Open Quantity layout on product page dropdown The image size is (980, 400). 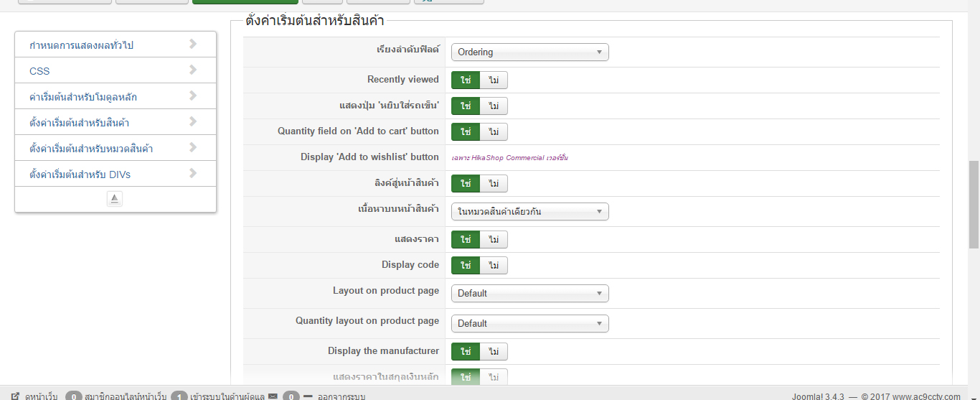[530, 323]
